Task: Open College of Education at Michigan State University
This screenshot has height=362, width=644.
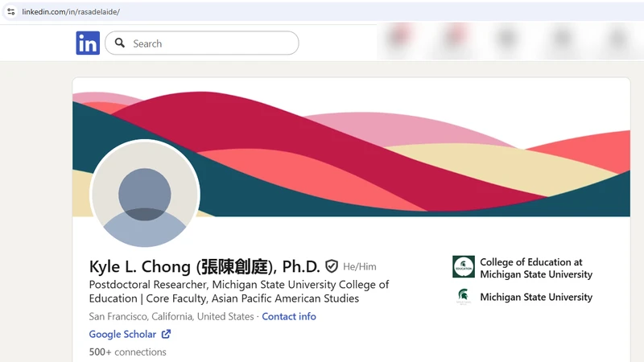Action: tap(536, 268)
